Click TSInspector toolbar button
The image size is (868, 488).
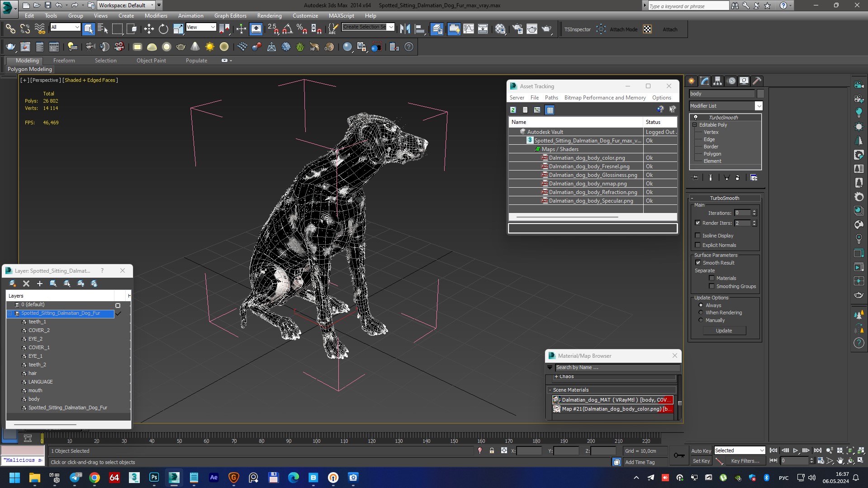578,29
